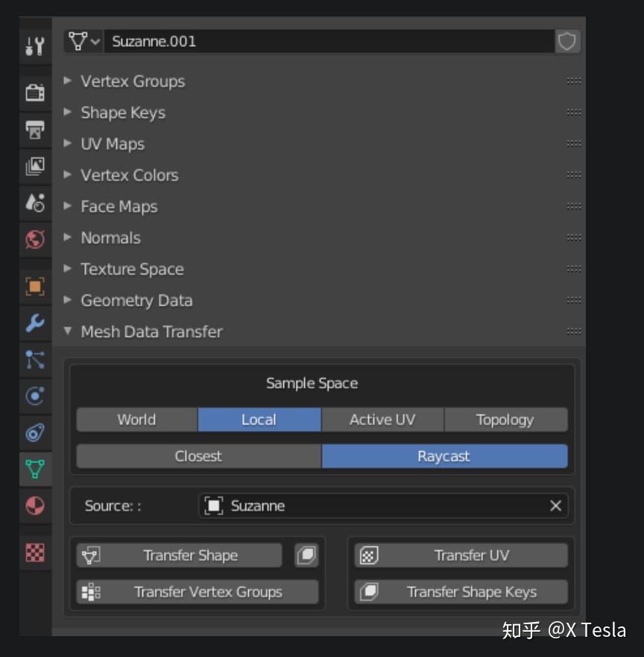Open the Normals section

(x=110, y=237)
